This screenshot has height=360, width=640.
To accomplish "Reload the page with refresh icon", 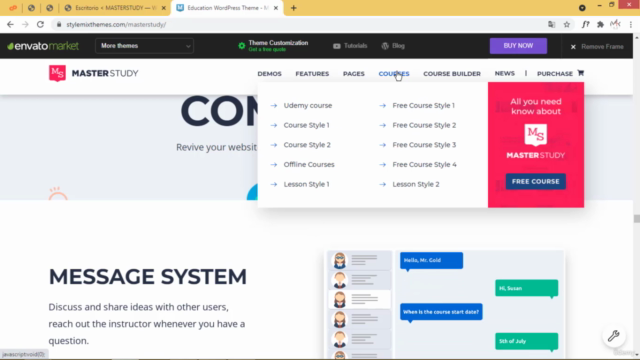I will (40, 24).
